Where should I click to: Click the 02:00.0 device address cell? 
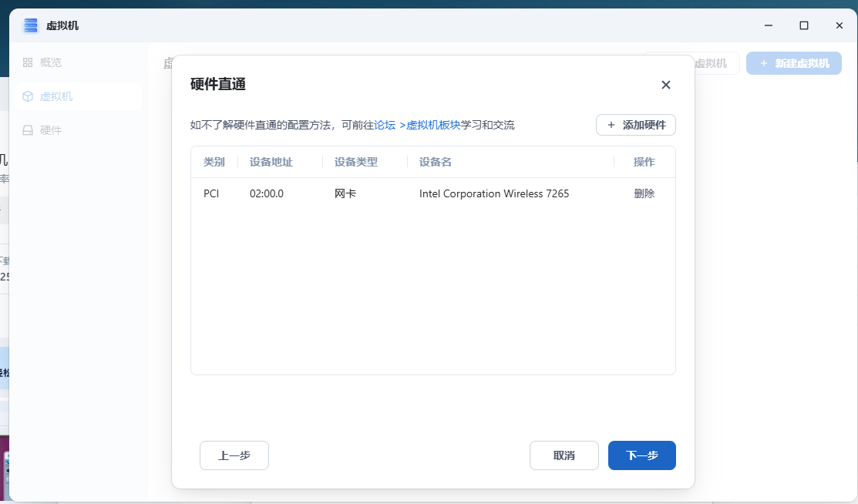(x=266, y=193)
